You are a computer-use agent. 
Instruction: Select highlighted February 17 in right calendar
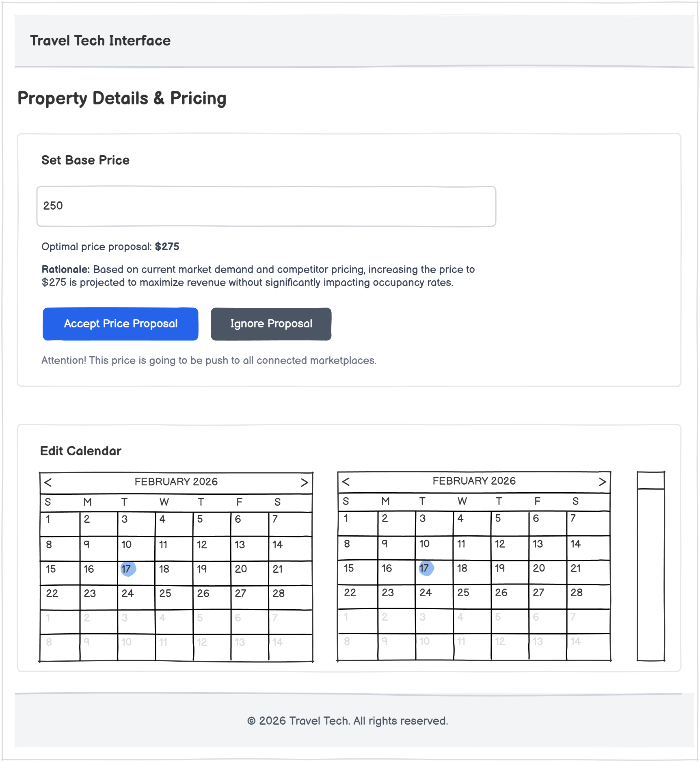tap(426, 568)
